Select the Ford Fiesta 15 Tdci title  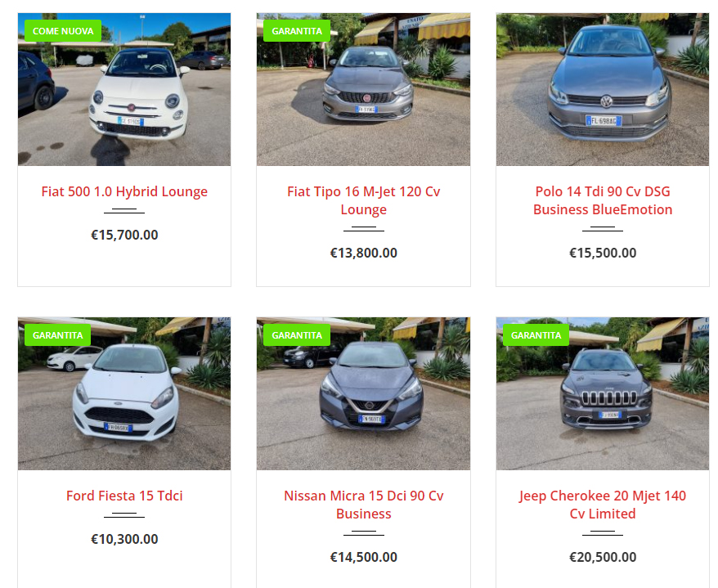click(x=124, y=496)
